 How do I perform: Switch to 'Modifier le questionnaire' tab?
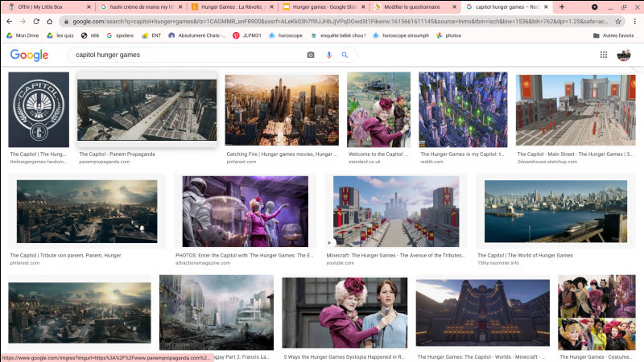(415, 7)
